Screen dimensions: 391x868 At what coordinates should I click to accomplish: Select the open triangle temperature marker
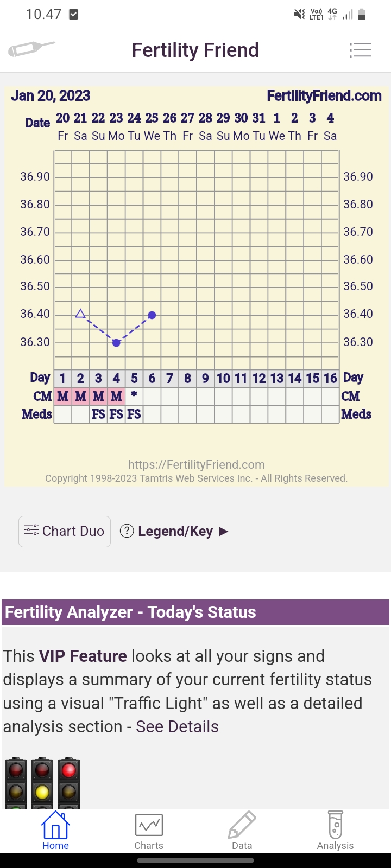80,314
